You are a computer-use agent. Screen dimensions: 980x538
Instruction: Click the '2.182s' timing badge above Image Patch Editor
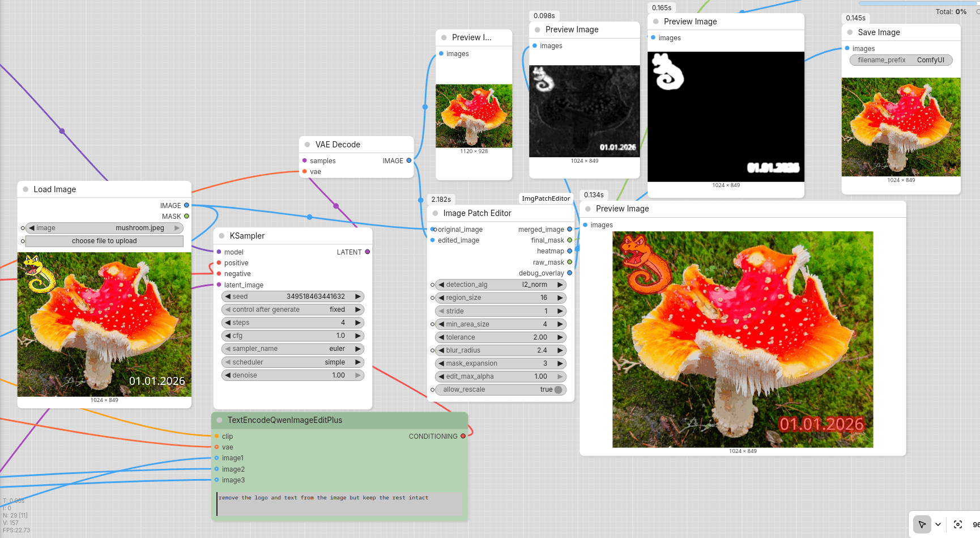(441, 200)
